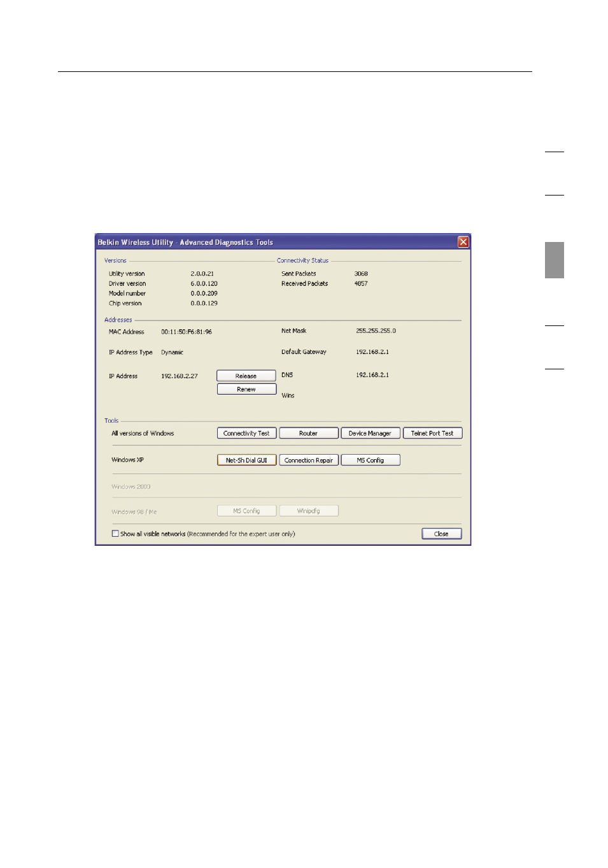Click the MAC Address label
Screen dimensions: 608x868
pyautogui.click(x=127, y=332)
